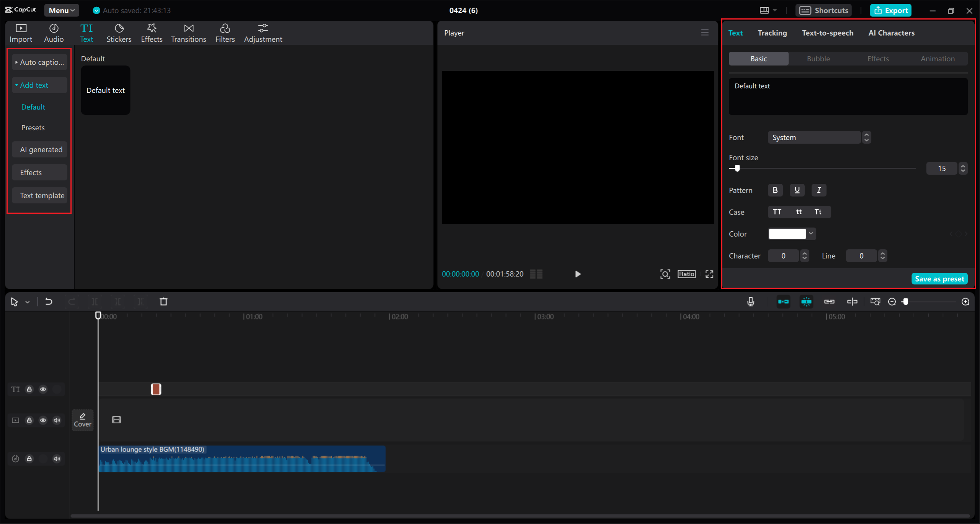Play the video preview

tap(578, 274)
